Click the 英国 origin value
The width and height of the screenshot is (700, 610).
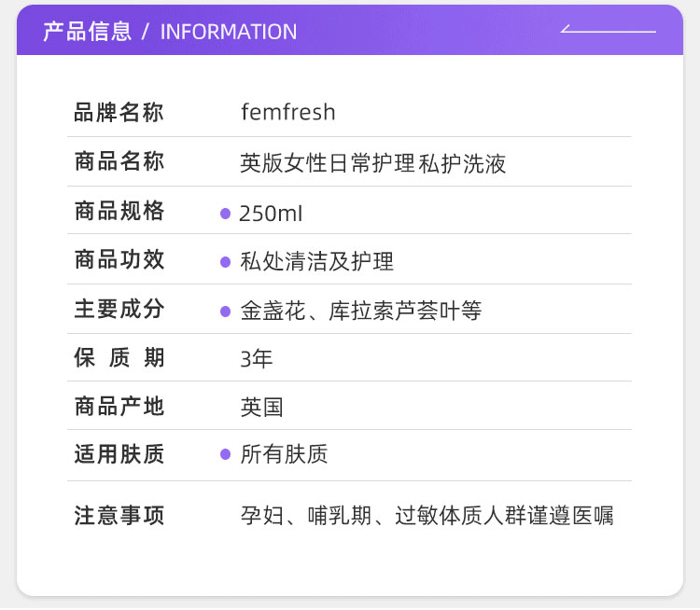261,408
